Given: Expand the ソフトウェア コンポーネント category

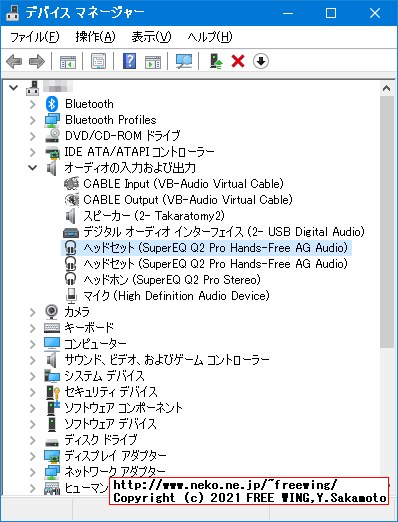Looking at the screenshot, I should click(33, 408).
